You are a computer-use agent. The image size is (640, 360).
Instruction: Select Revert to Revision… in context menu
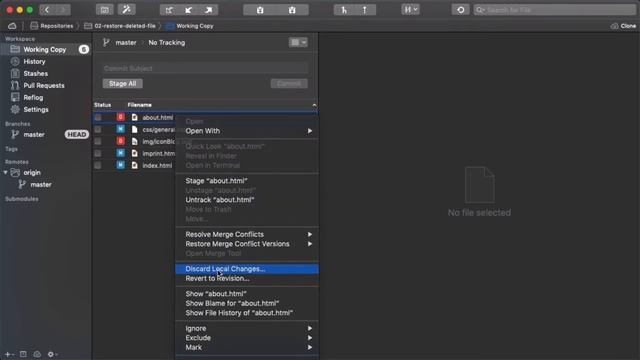point(247,278)
